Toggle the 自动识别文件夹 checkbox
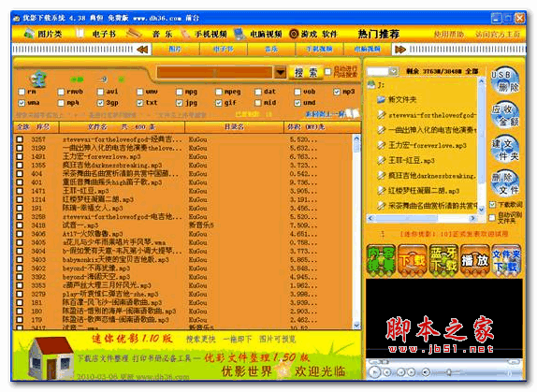This screenshot has height=392, width=537. 492,217
